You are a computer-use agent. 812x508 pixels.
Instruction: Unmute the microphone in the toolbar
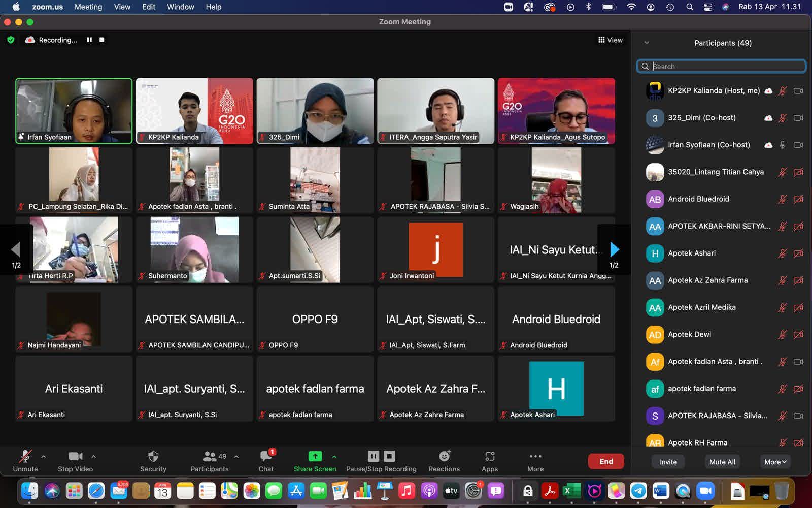(x=25, y=456)
